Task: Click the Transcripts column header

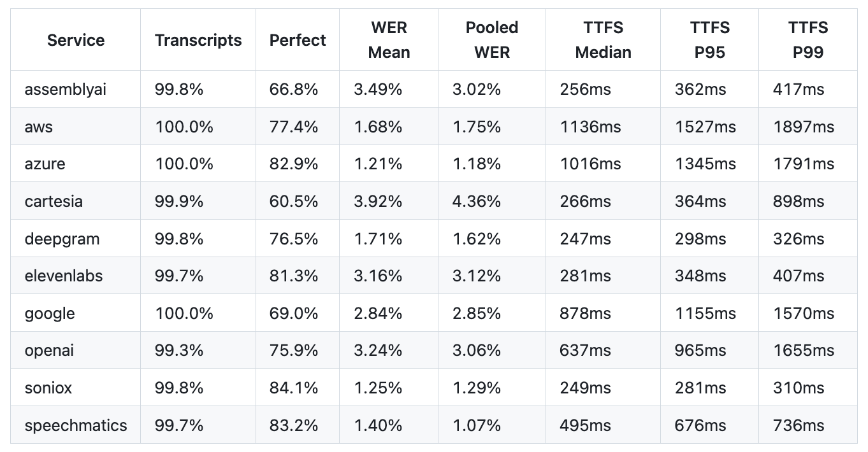Action: tap(198, 40)
